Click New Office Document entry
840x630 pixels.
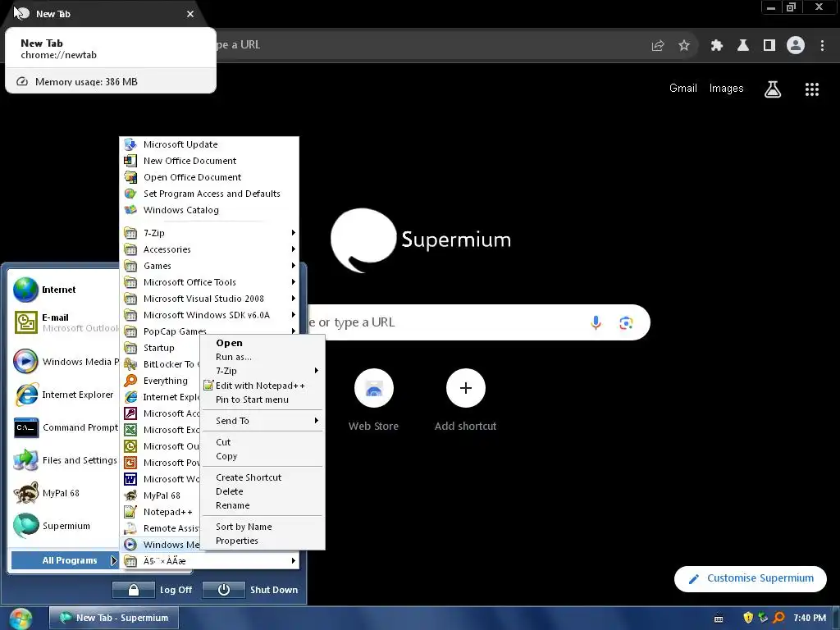pos(209,161)
